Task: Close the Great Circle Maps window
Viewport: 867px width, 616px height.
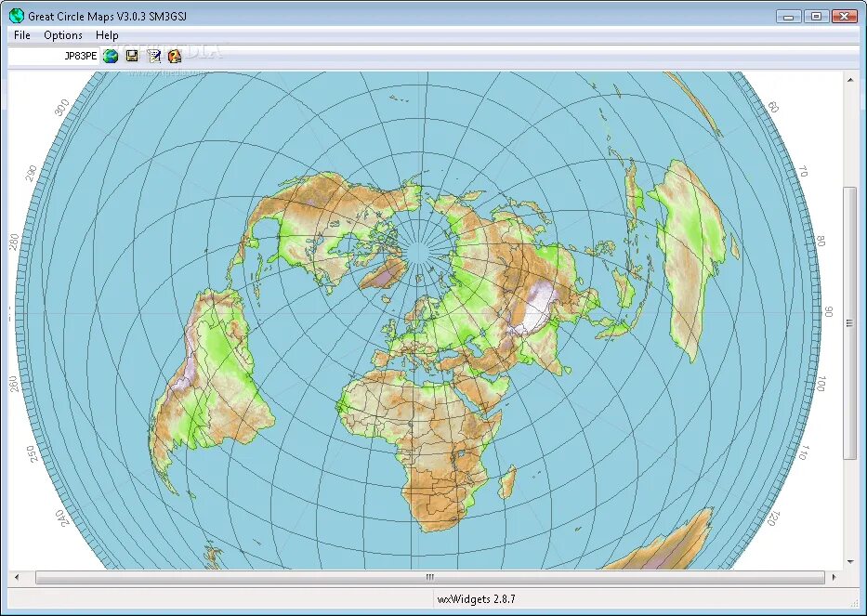Action: pos(844,17)
